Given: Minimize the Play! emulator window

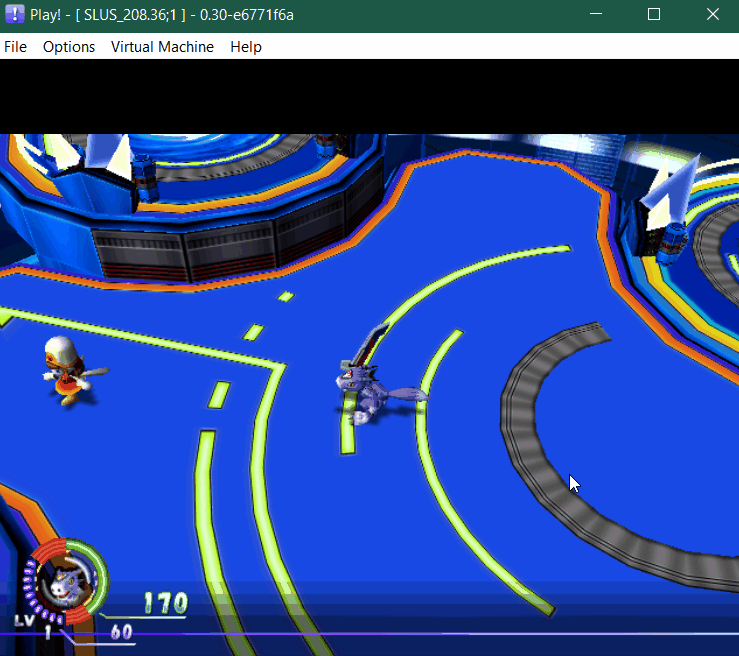Looking at the screenshot, I should 596,14.
